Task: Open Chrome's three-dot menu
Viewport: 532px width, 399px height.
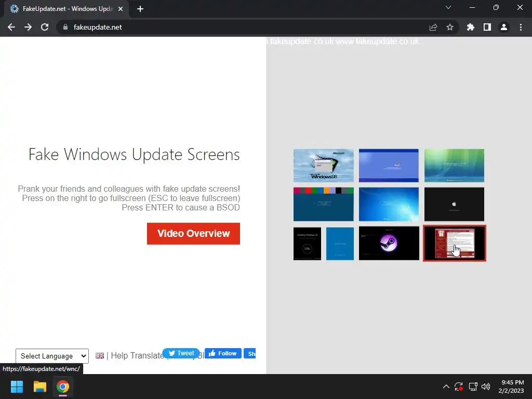Action: click(x=521, y=27)
